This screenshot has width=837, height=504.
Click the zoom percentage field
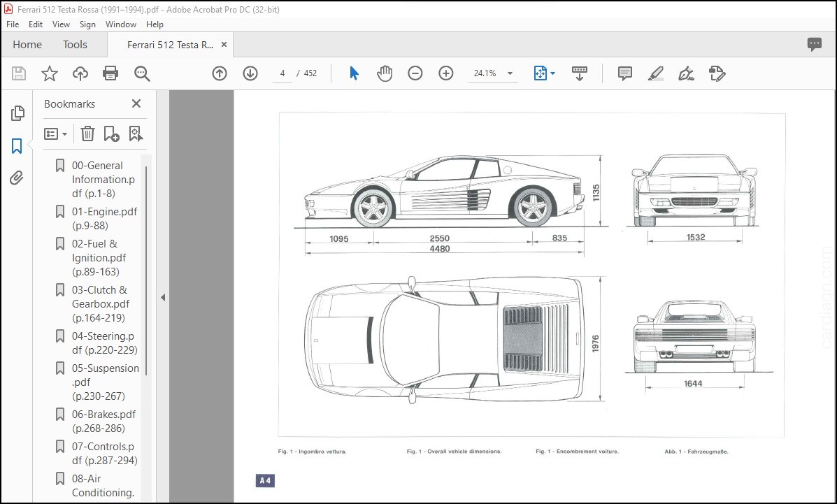pyautogui.click(x=485, y=73)
